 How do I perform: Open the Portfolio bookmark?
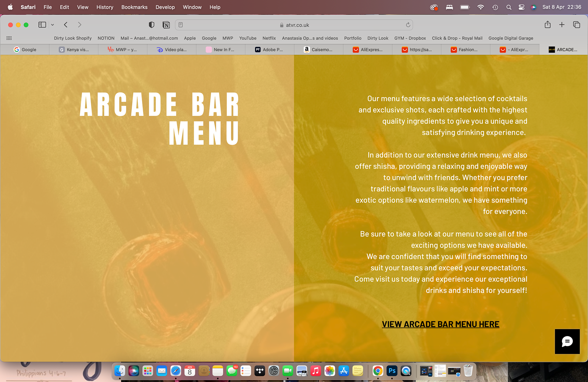click(353, 38)
